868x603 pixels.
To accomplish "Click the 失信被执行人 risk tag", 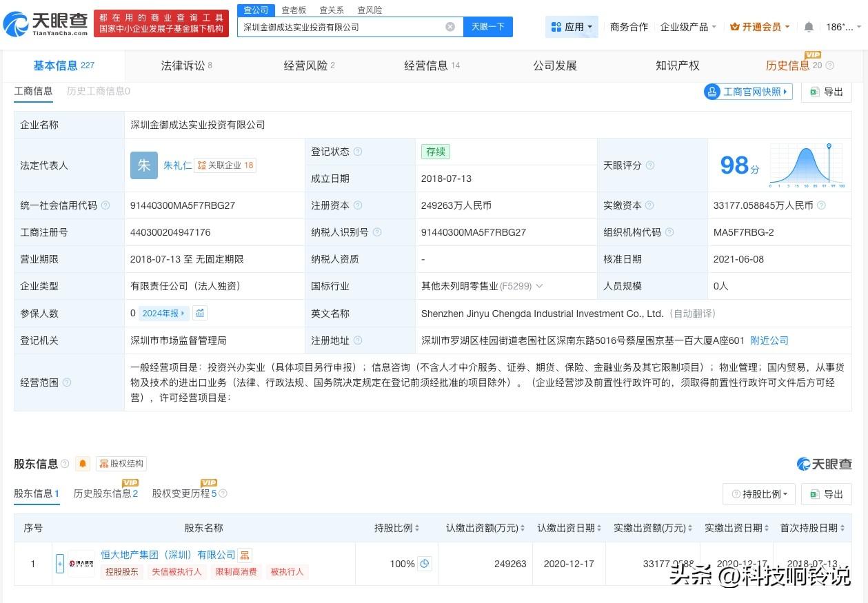I will click(176, 572).
